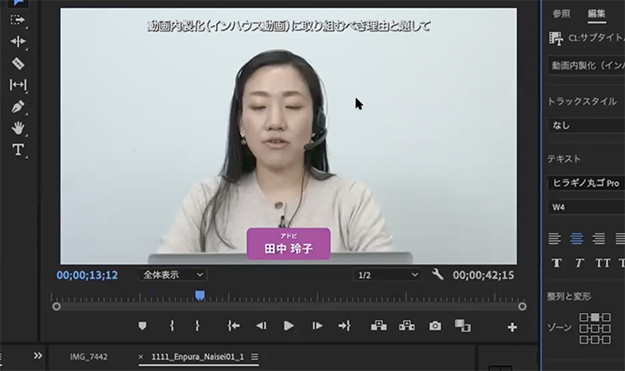Viewport: 625px width, 371px height.
Task: Switch to the 編集 tab
Action: point(596,14)
